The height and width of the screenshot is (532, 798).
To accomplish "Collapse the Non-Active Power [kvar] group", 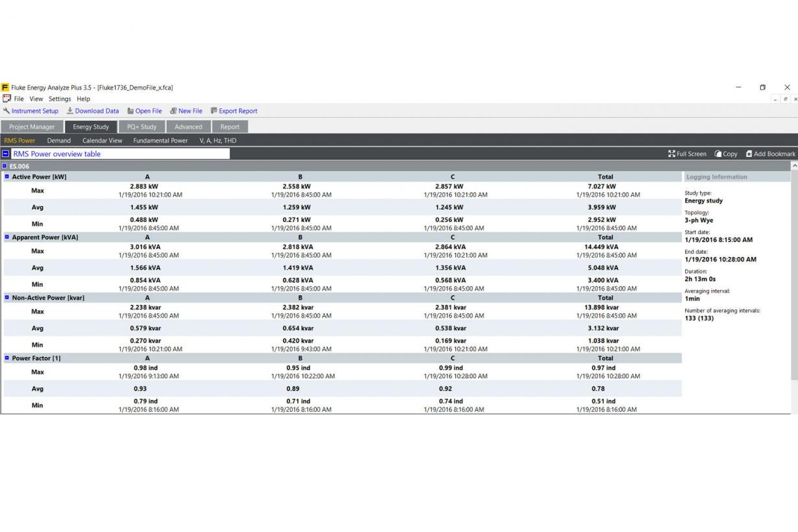I will pos(7,298).
